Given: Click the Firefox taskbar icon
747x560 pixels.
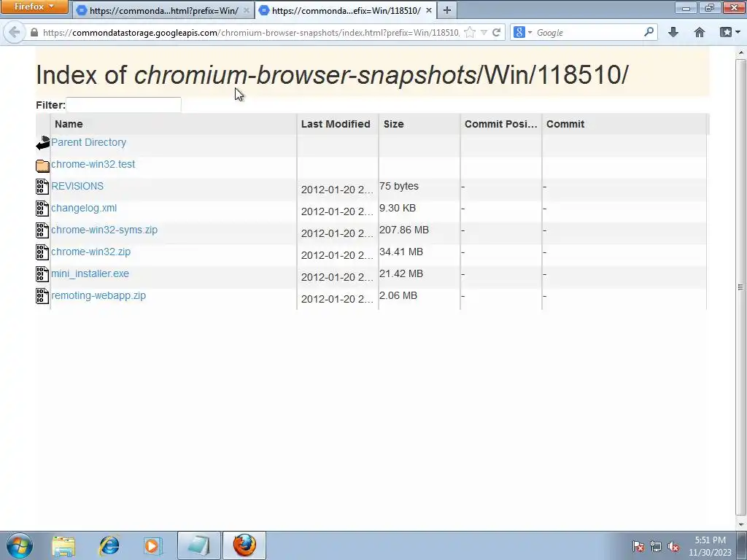Looking at the screenshot, I should [x=244, y=545].
